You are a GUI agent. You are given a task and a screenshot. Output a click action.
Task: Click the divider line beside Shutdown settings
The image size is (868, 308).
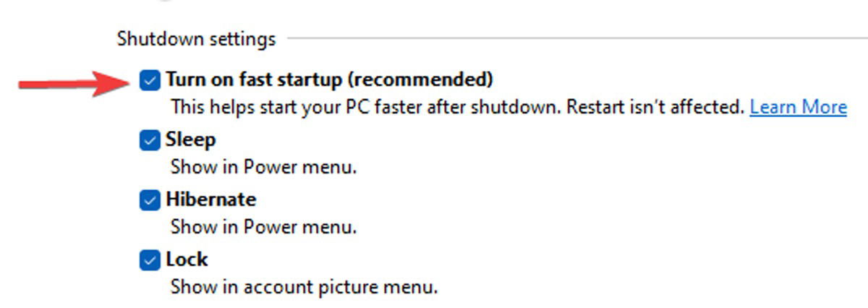pyautogui.click(x=577, y=38)
